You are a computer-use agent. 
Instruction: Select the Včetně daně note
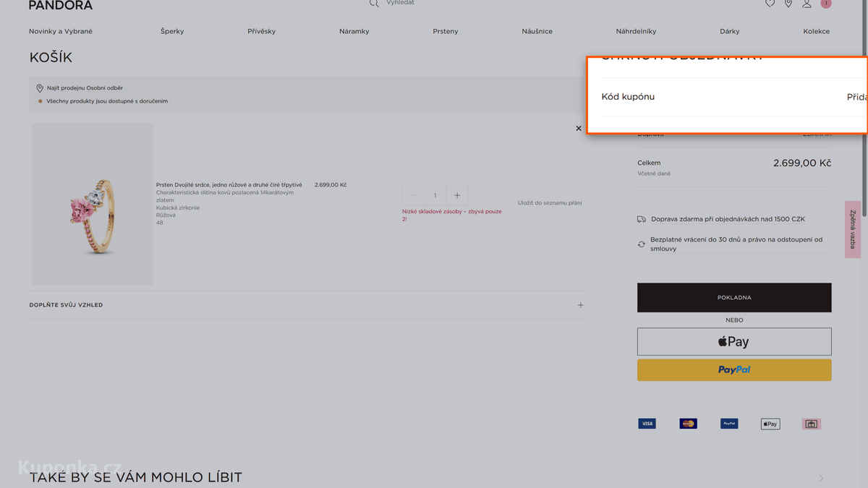tap(654, 174)
